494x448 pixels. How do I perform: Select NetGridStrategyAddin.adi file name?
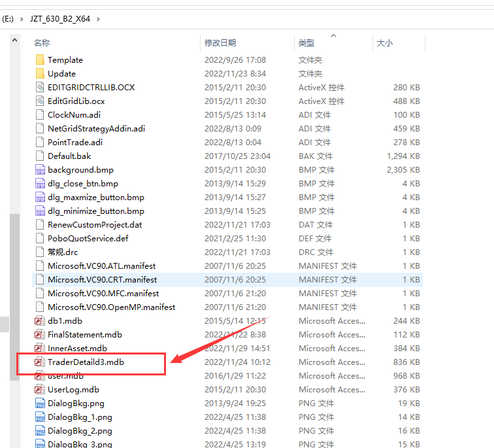click(97, 129)
